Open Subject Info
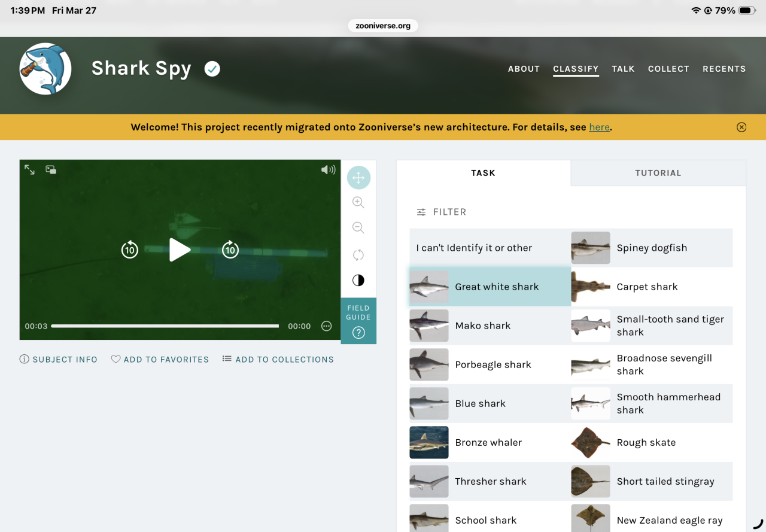Image resolution: width=766 pixels, height=532 pixels. click(x=59, y=360)
